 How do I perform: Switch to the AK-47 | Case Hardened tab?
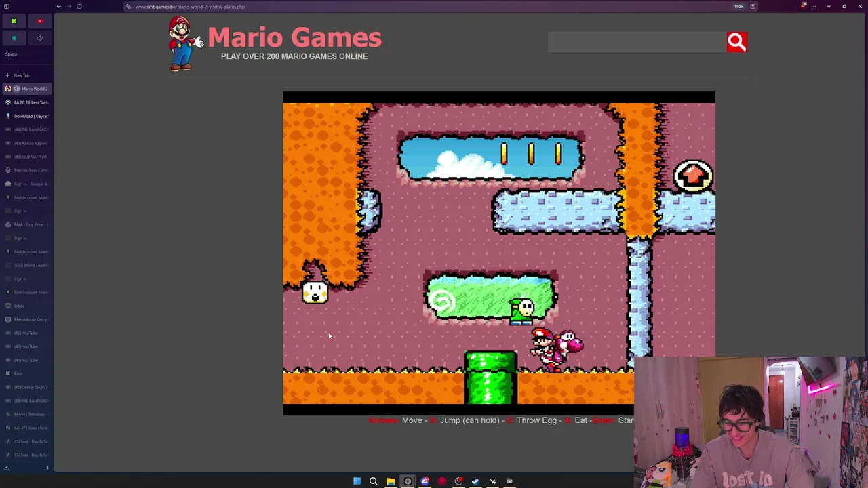click(x=26, y=428)
